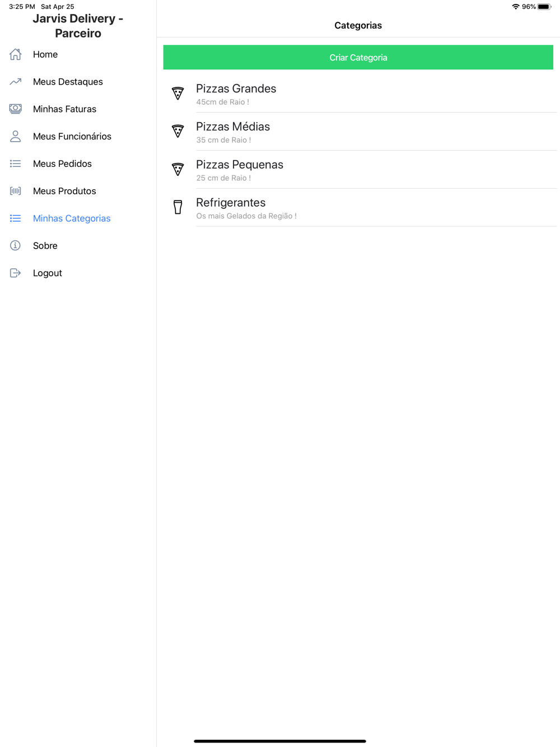Click the Meus Produtos barcode icon
560x747 pixels.
coord(16,191)
